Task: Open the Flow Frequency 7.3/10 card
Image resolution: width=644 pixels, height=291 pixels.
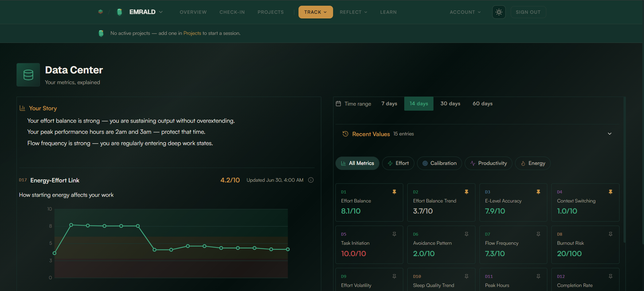Action: (513, 245)
